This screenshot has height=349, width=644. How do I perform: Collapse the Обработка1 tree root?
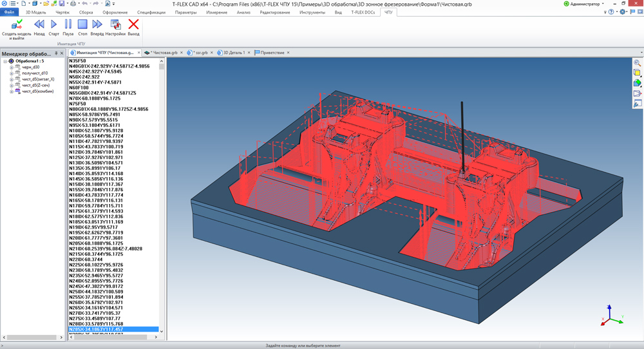click(x=5, y=61)
